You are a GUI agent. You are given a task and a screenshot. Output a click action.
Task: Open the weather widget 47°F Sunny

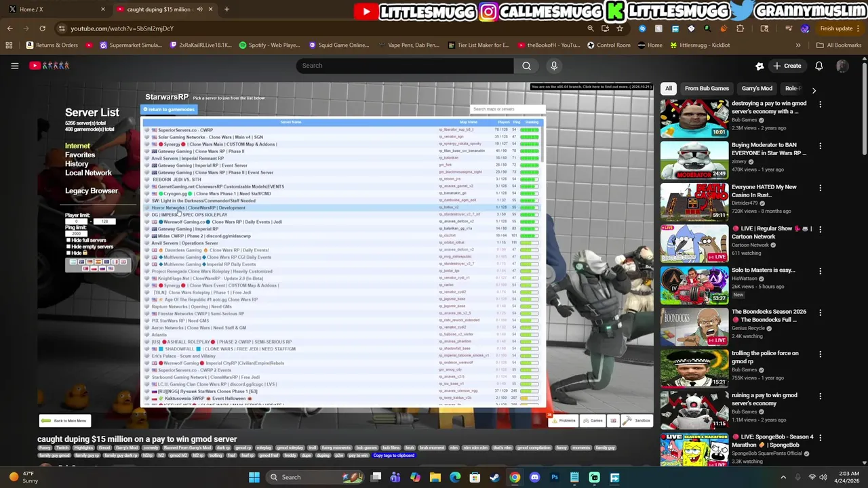[23, 477]
